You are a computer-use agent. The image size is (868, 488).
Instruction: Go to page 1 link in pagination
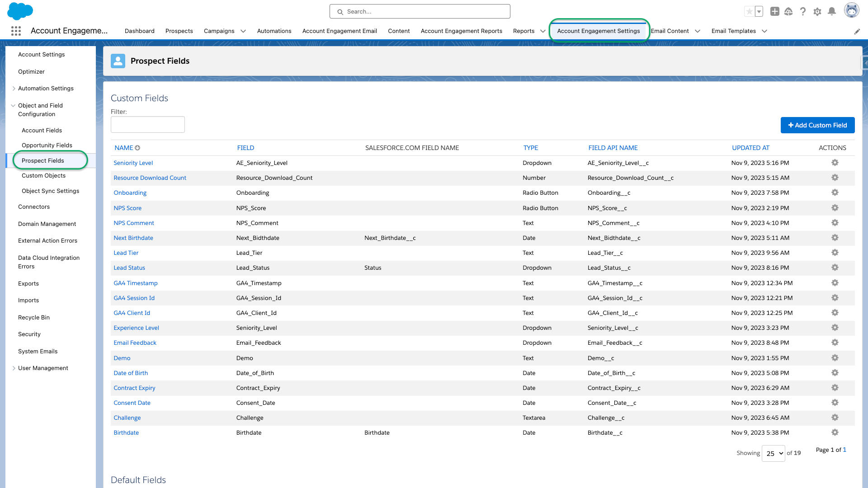pyautogui.click(x=844, y=450)
